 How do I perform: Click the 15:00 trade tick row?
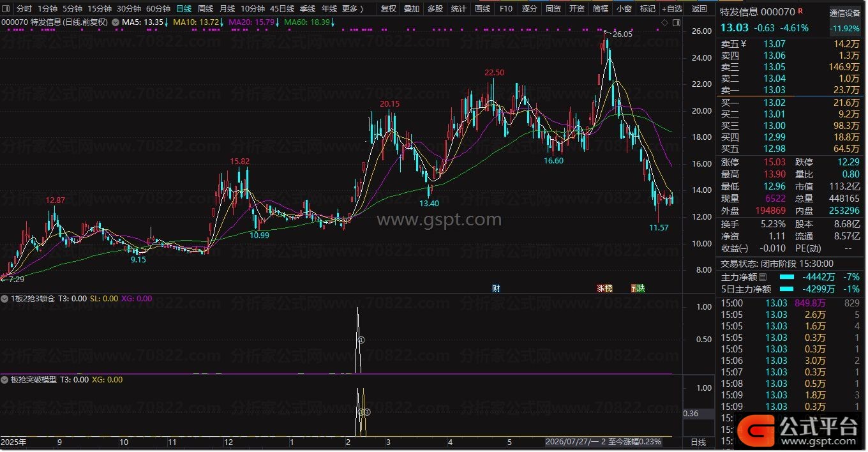[x=791, y=303]
